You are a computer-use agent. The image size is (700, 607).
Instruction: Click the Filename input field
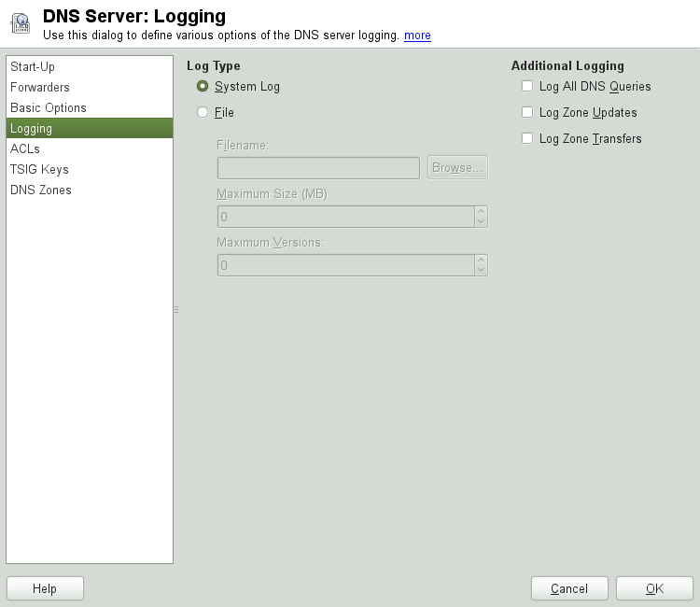[x=318, y=168]
